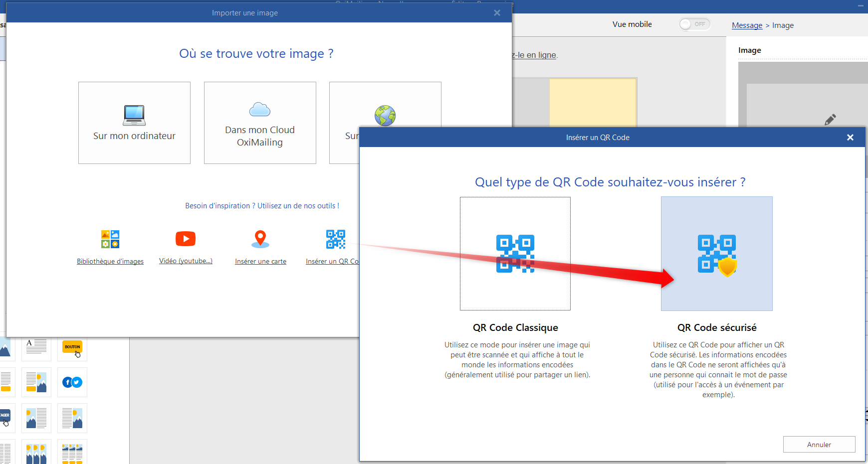Close the 'Insérer un QR Code' dialog
868x464 pixels.
coord(850,138)
